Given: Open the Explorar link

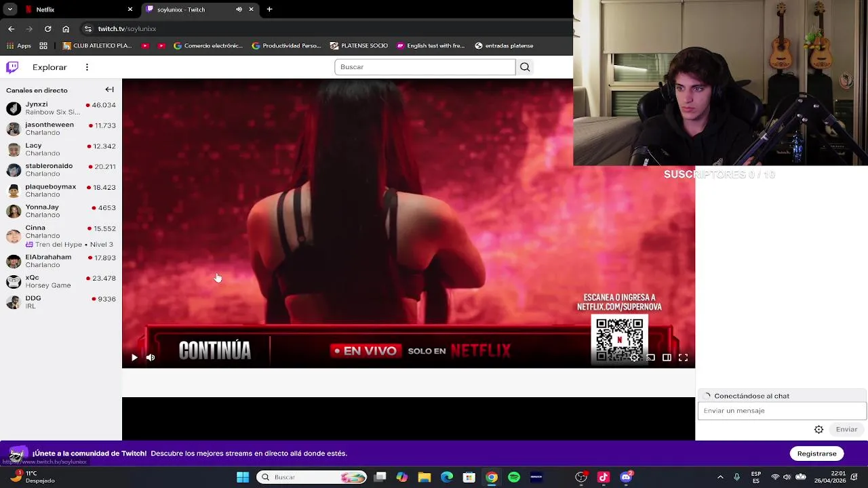Looking at the screenshot, I should (x=50, y=67).
